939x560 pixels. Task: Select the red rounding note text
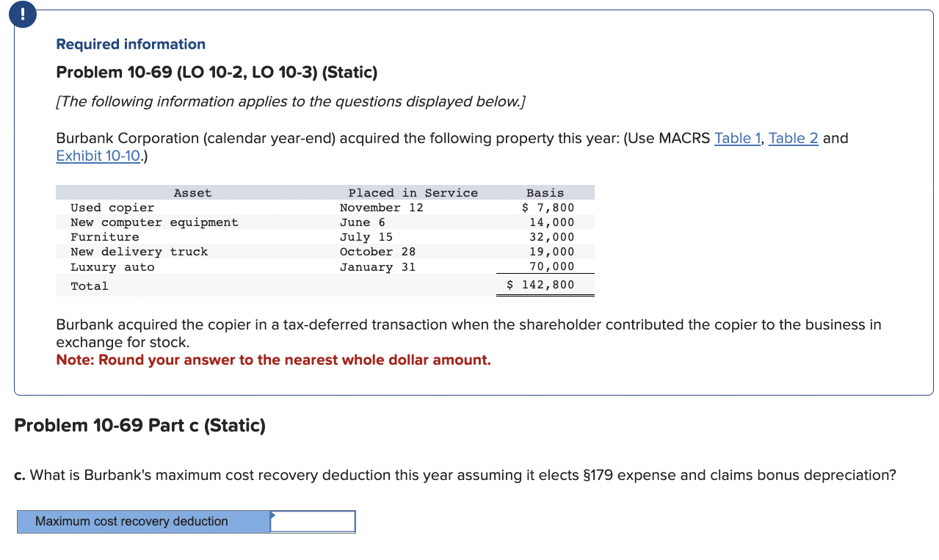click(x=272, y=360)
